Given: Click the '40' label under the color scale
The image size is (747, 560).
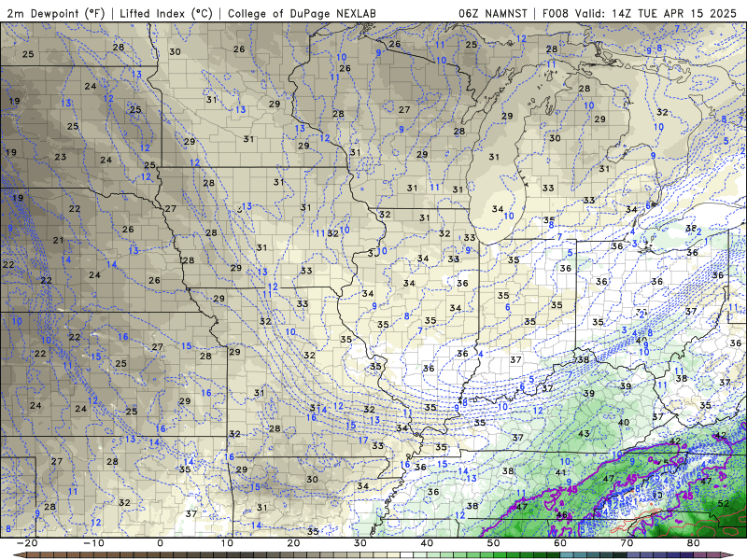Looking at the screenshot, I should 427,543.
